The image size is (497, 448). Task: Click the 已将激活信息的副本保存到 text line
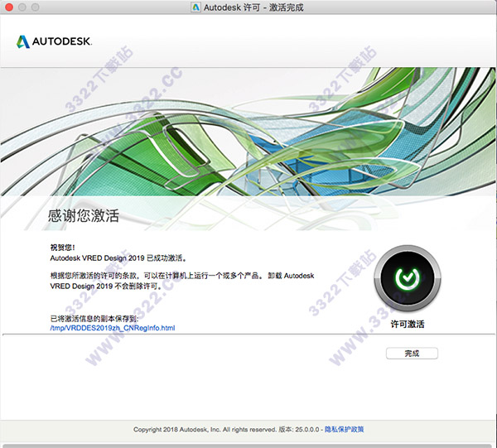[x=99, y=318]
